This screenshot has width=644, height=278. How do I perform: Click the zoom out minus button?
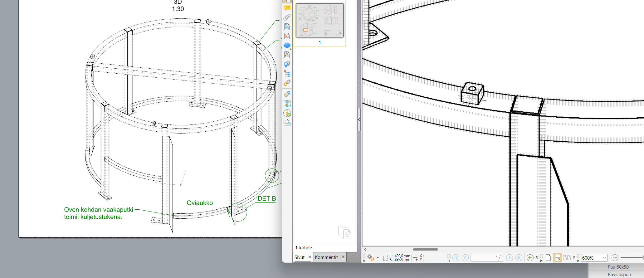615,258
